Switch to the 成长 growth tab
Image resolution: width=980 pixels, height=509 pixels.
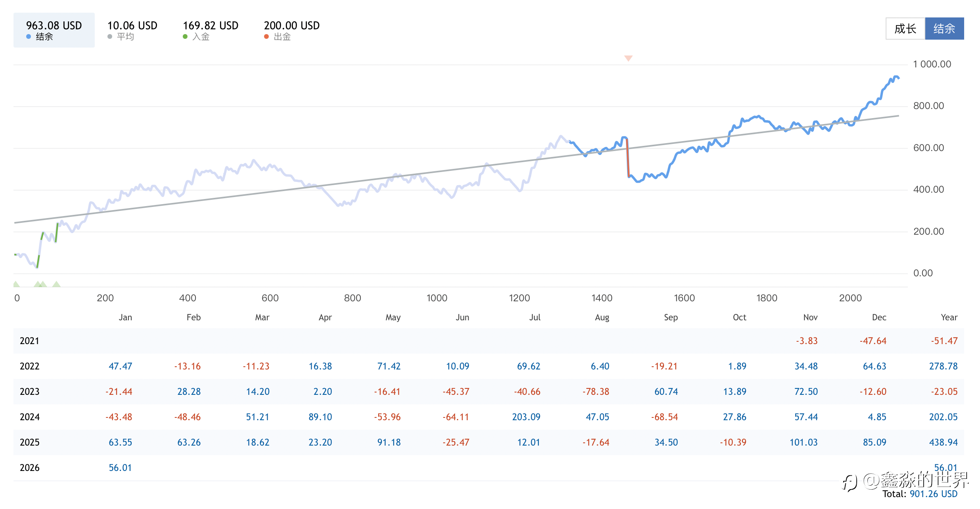point(905,29)
